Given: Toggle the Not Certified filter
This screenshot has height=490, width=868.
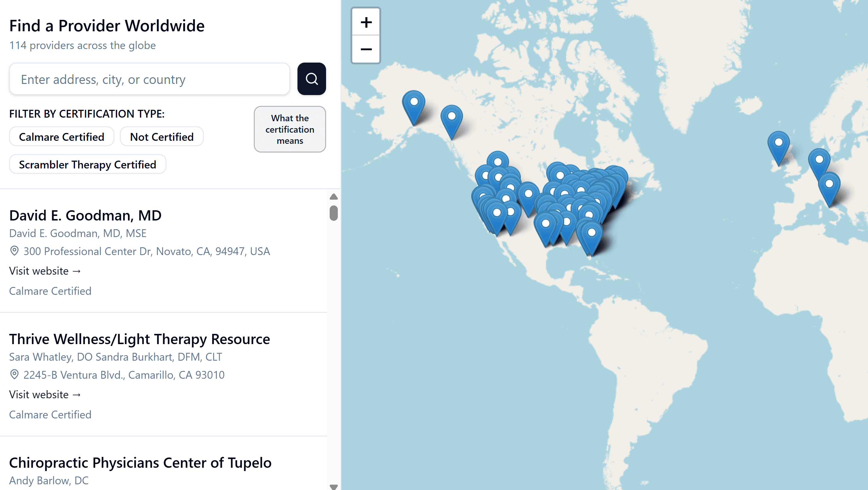Looking at the screenshot, I should [162, 137].
